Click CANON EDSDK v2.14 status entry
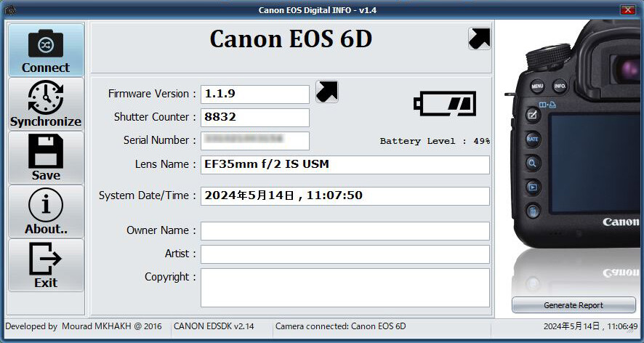This screenshot has width=644, height=343. coord(214,326)
